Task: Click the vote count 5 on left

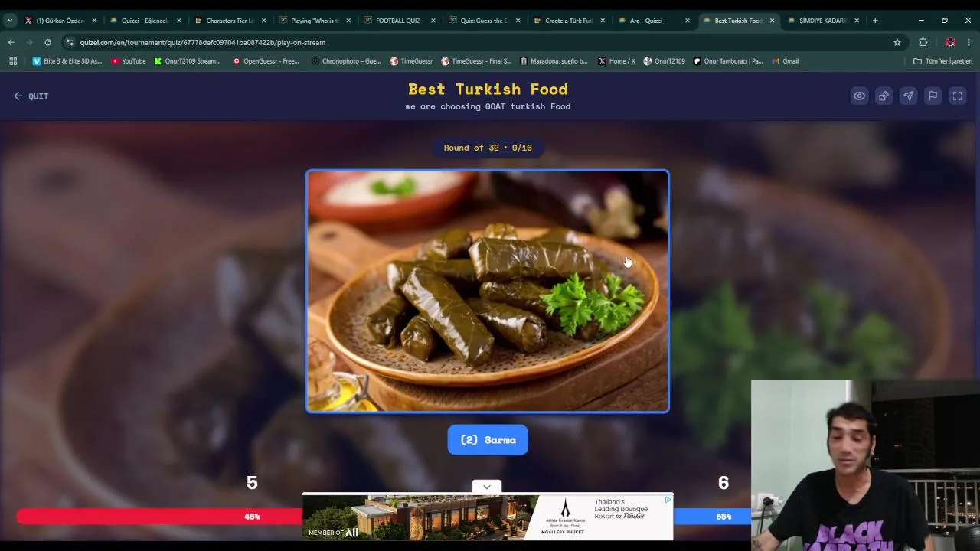Action: (x=252, y=483)
